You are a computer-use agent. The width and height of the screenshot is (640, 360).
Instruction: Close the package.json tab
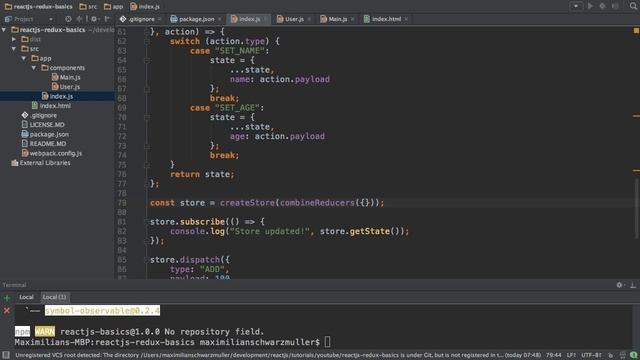click(220, 19)
